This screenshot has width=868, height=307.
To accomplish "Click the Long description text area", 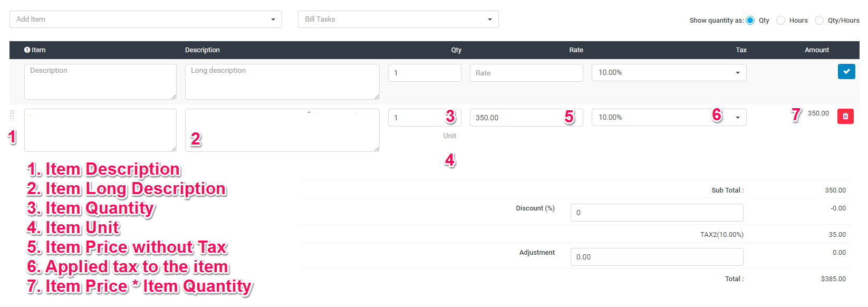I will coord(282,82).
